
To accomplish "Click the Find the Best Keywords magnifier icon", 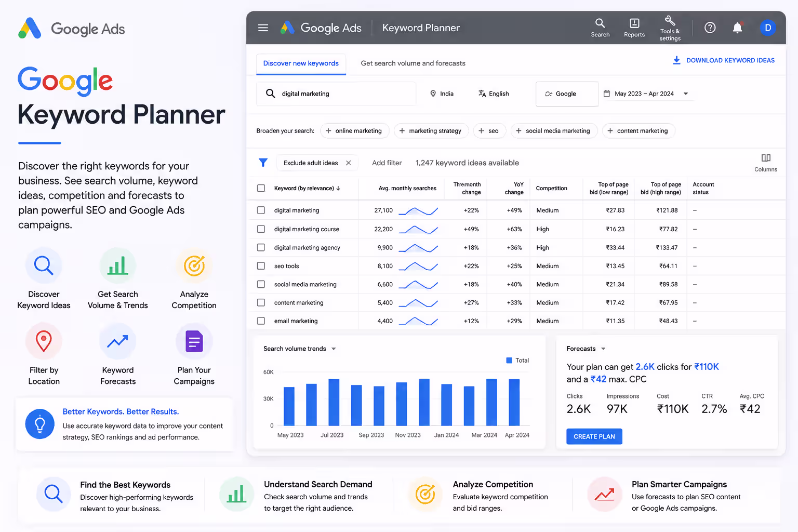I will point(54,494).
